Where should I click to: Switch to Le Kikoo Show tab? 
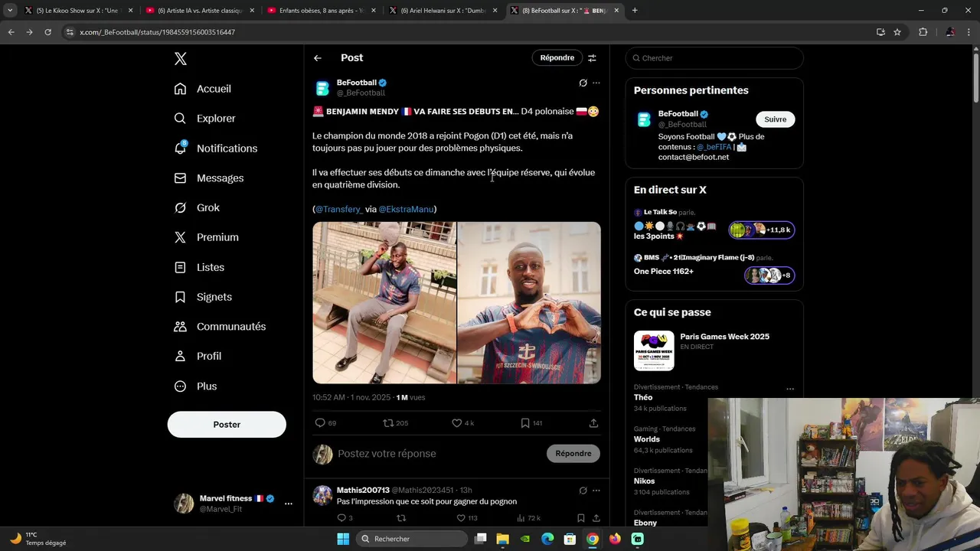80,11
